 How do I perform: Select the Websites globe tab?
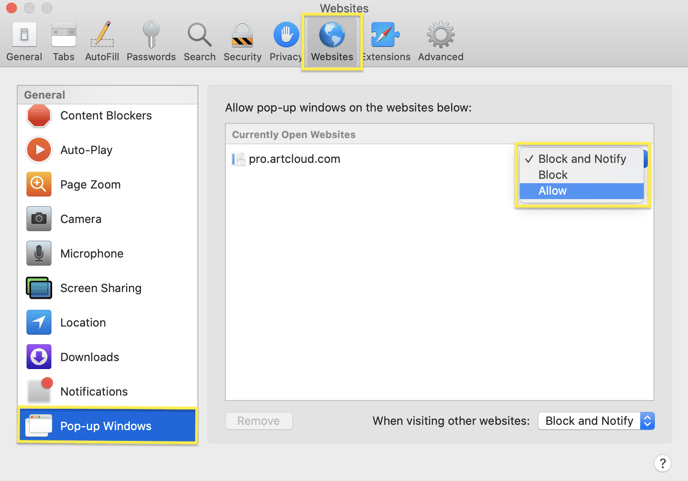point(332,42)
